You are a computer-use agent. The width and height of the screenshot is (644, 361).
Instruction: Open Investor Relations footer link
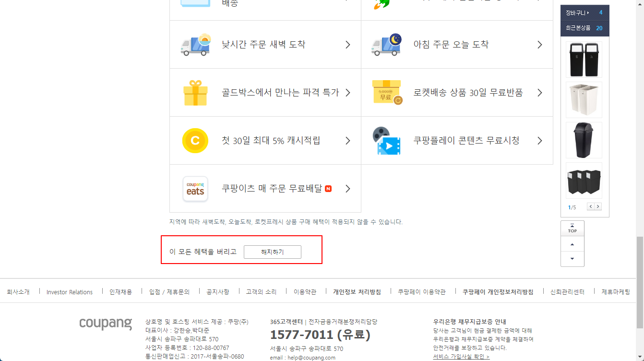(70, 292)
